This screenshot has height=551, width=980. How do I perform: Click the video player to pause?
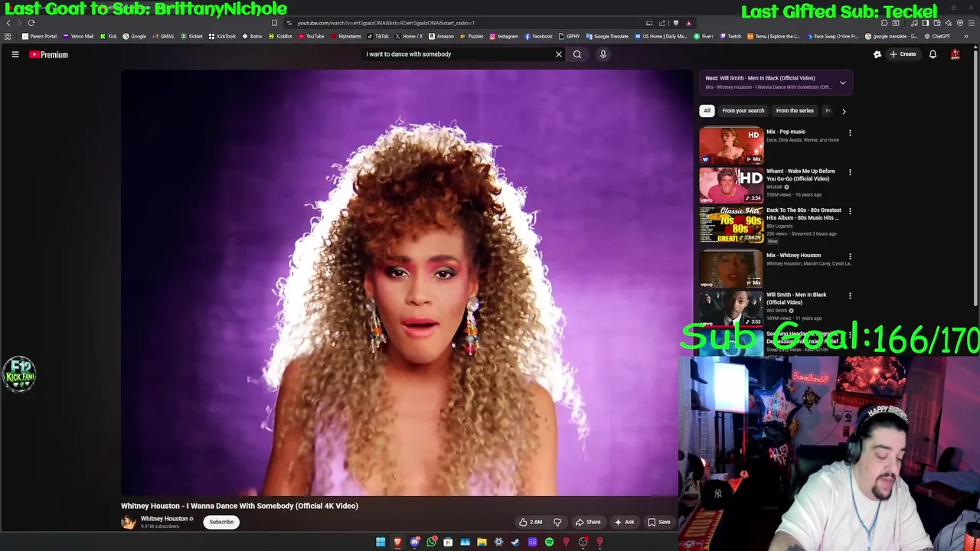point(407,283)
